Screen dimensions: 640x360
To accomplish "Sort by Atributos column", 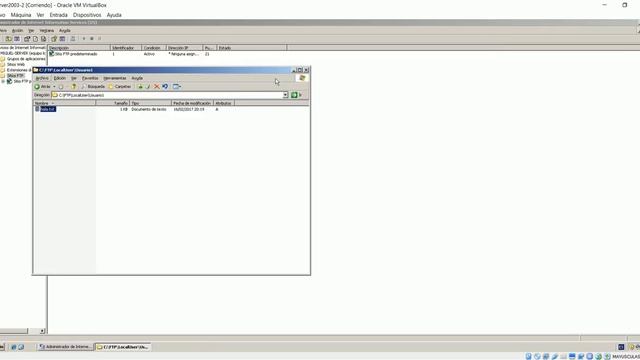I will [x=224, y=103].
